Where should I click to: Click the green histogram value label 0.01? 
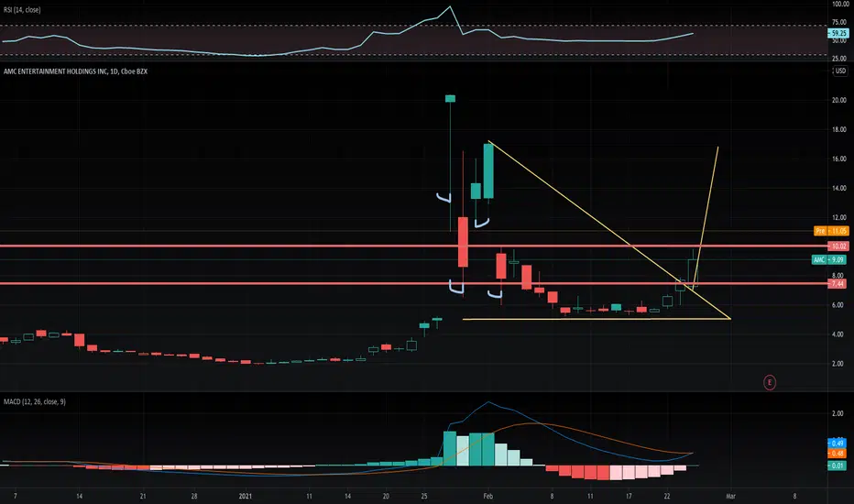838,466
